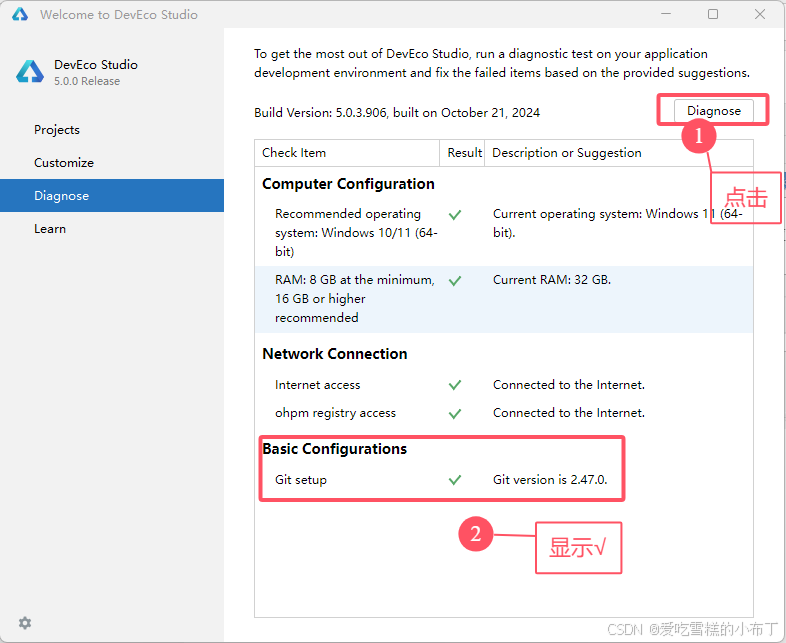The image size is (786, 643).
Task: Click the Git version is 2.47.0 text
Action: click(x=550, y=480)
